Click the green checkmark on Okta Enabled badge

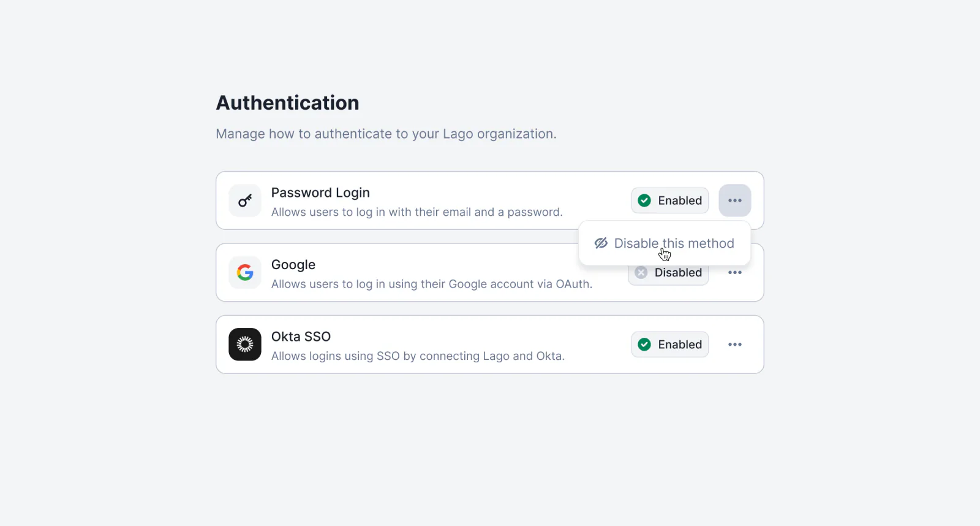(x=644, y=345)
